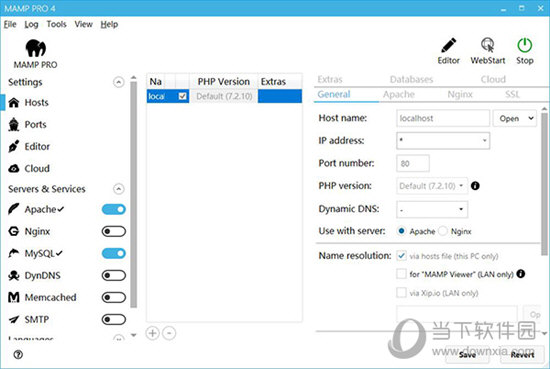The image size is (550, 369).
Task: Switch to the Nginx tab
Action: [x=460, y=94]
